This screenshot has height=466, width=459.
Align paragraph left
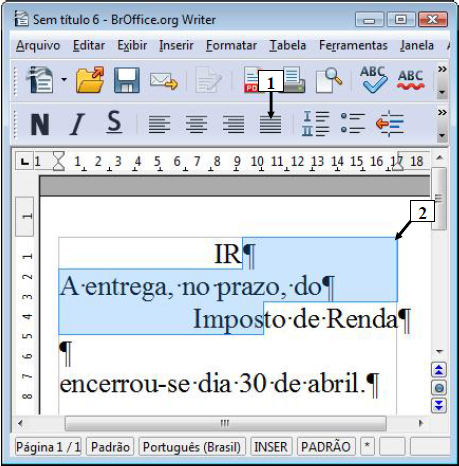pyautogui.click(x=159, y=124)
